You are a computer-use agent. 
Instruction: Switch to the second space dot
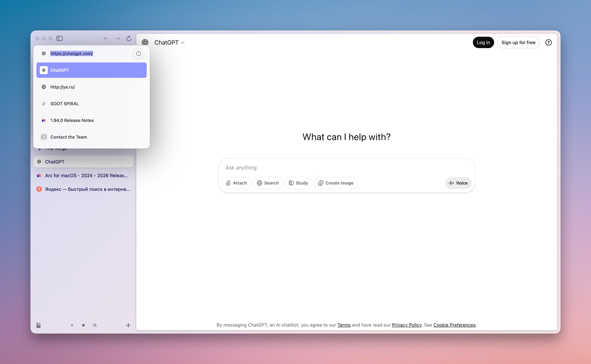[83, 325]
